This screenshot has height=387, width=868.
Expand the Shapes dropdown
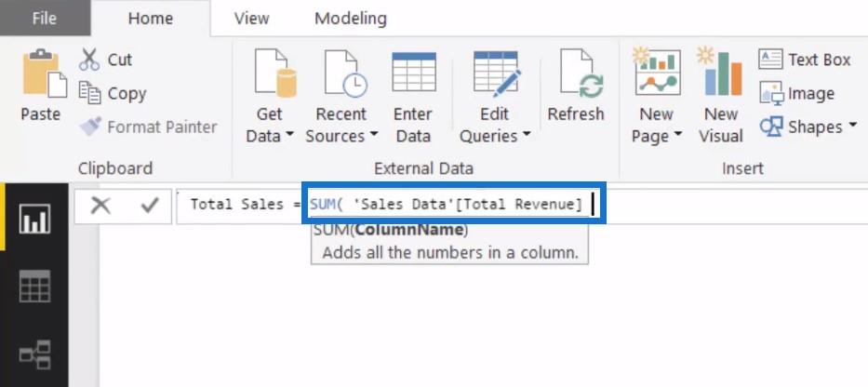point(852,125)
